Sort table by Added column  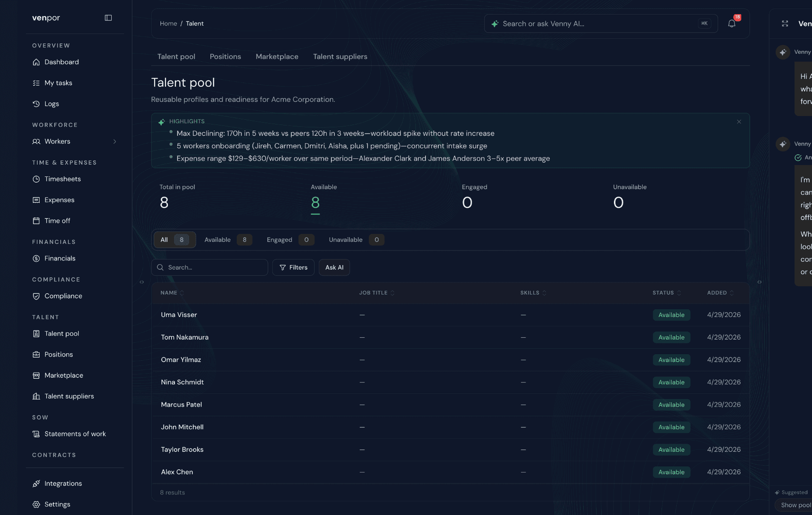click(721, 293)
